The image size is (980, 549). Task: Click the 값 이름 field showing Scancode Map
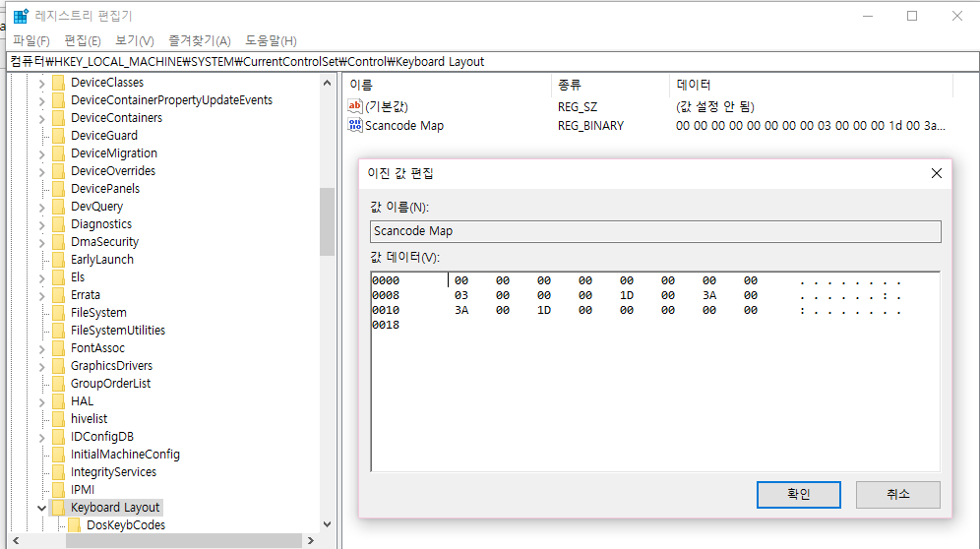655,231
